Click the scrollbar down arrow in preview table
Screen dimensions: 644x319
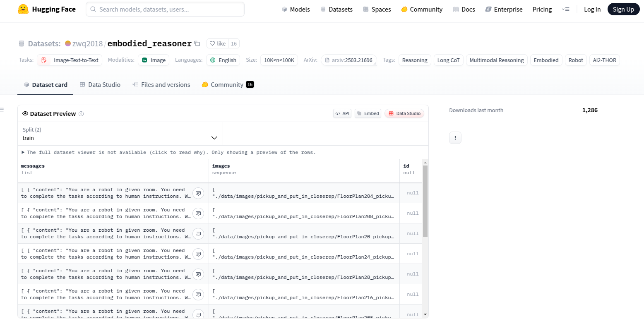click(x=425, y=314)
